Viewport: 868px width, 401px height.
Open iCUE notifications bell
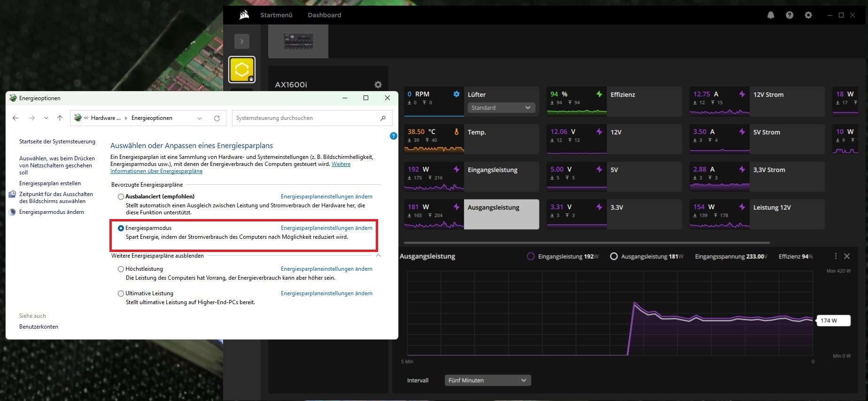click(x=771, y=15)
